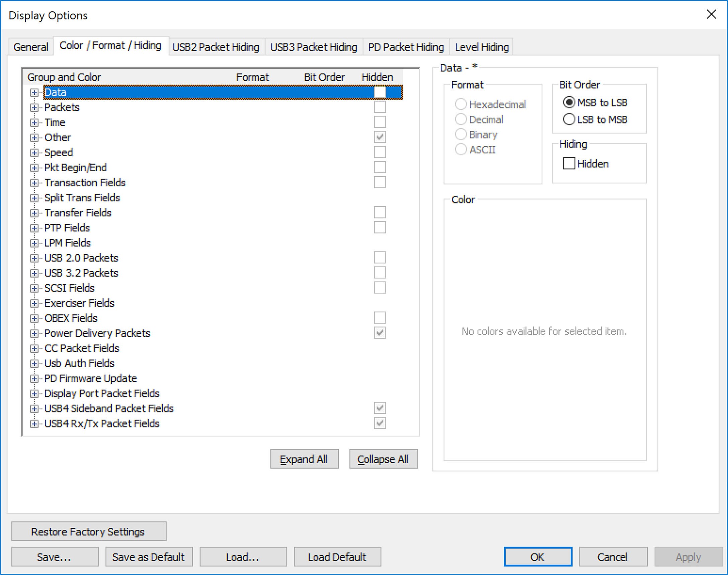The image size is (728, 575).
Task: Toggle Hidden checkbox for Speed row
Action: click(380, 152)
